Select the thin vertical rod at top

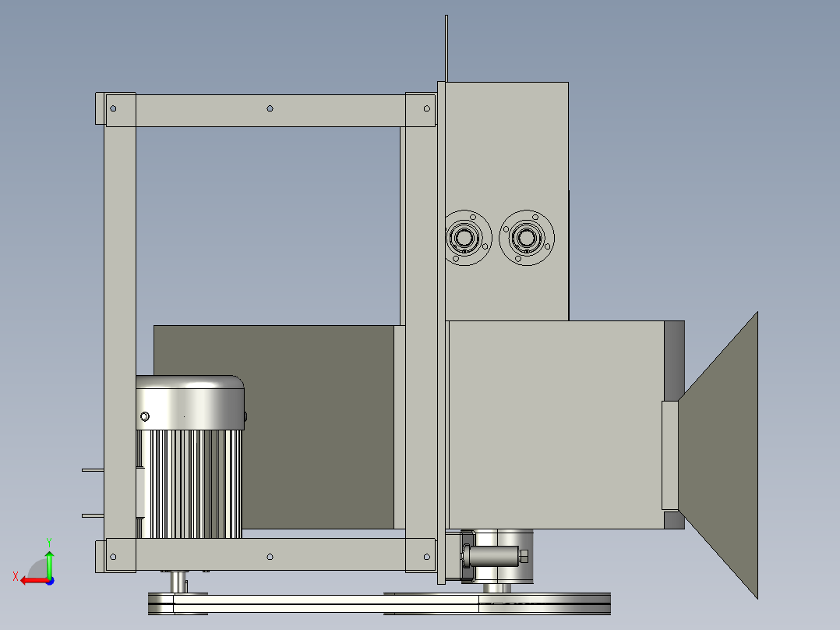(446, 49)
